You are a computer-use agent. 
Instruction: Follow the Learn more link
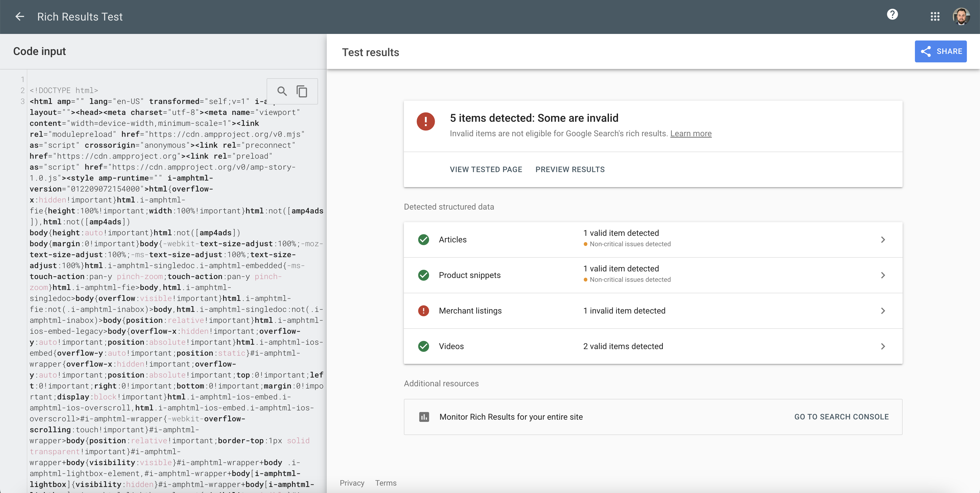click(690, 134)
